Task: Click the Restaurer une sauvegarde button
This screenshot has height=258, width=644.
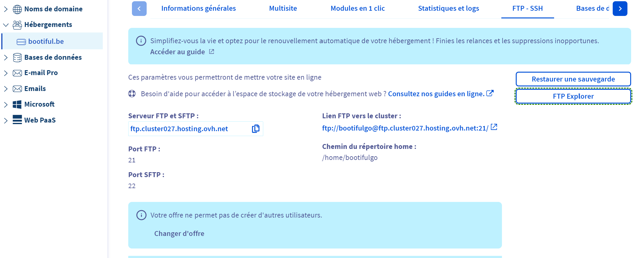Action: tap(573, 79)
